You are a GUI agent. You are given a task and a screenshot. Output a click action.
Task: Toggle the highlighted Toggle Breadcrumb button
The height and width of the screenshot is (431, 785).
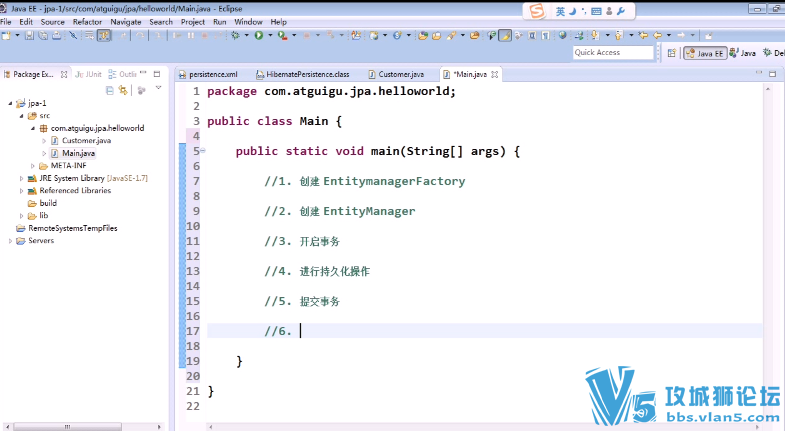click(104, 36)
